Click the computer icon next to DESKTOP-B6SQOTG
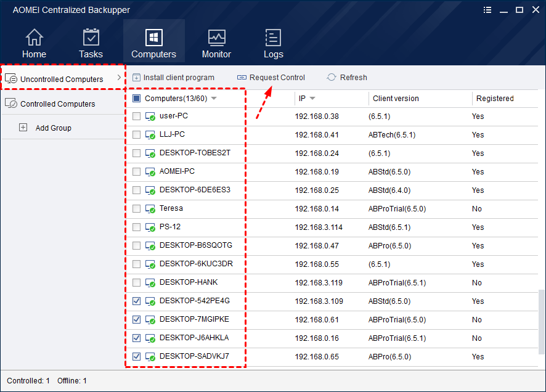 pos(150,245)
